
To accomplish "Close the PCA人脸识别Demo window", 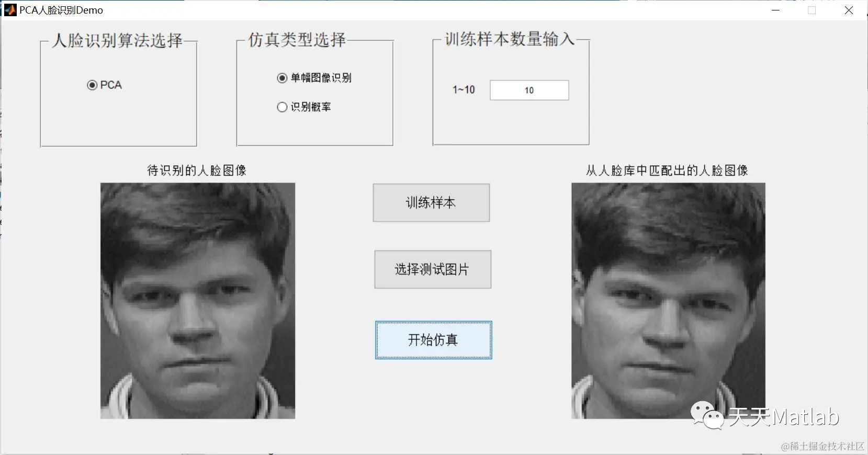I will [x=849, y=10].
